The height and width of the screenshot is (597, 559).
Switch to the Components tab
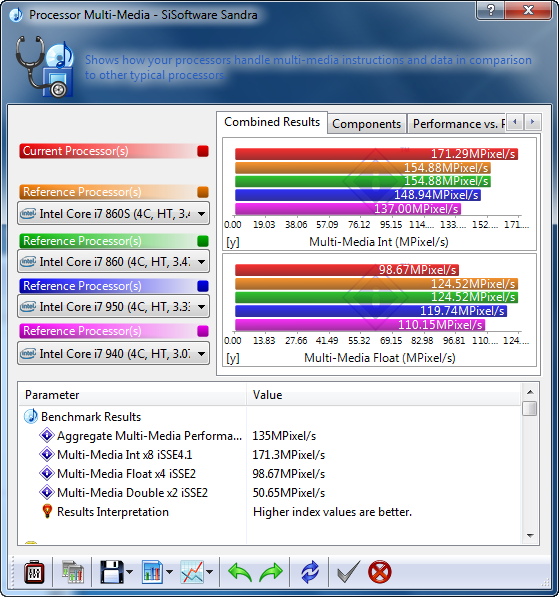tap(366, 124)
